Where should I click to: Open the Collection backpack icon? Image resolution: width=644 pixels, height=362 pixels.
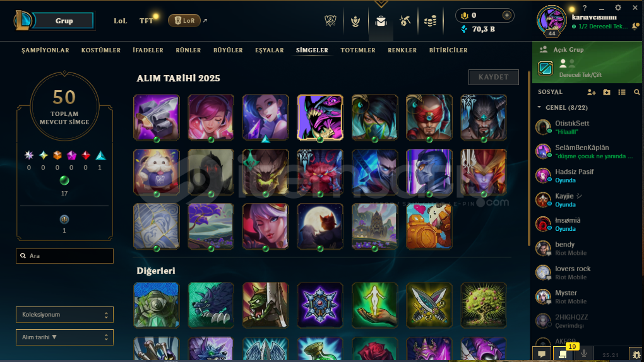tap(381, 21)
